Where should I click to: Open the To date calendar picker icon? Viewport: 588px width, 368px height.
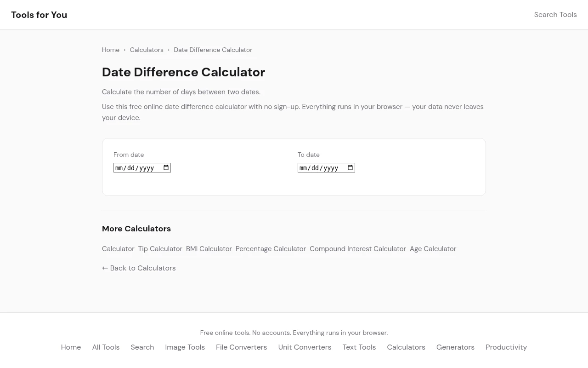point(351,168)
